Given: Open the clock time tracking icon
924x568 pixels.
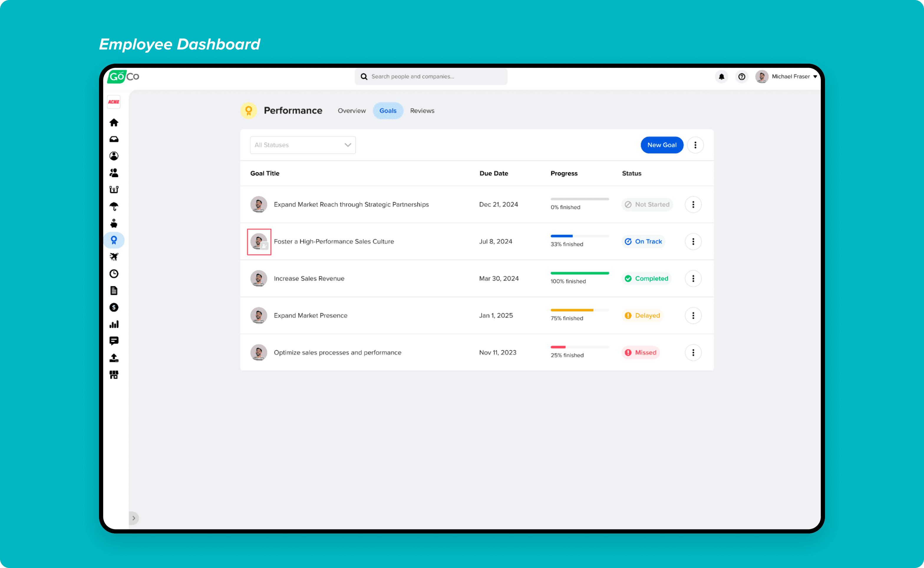Looking at the screenshot, I should pyautogui.click(x=114, y=273).
